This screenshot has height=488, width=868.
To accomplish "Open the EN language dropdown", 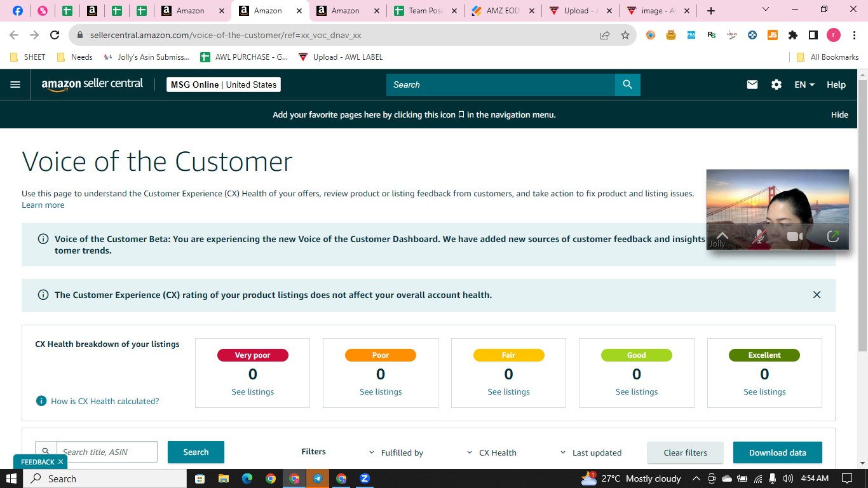I will (804, 85).
